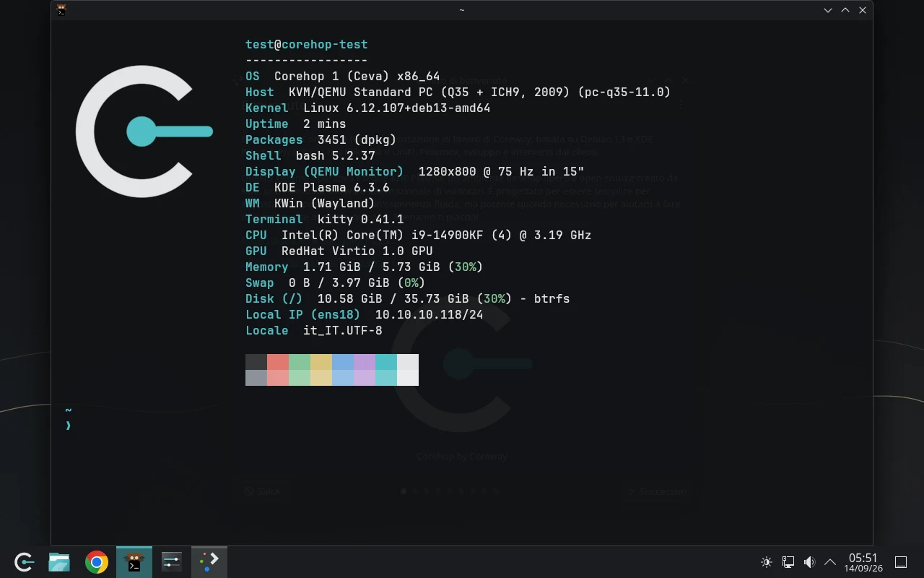
Task: Click the 'Shell bash 5.2.37' line
Action: [x=310, y=156]
